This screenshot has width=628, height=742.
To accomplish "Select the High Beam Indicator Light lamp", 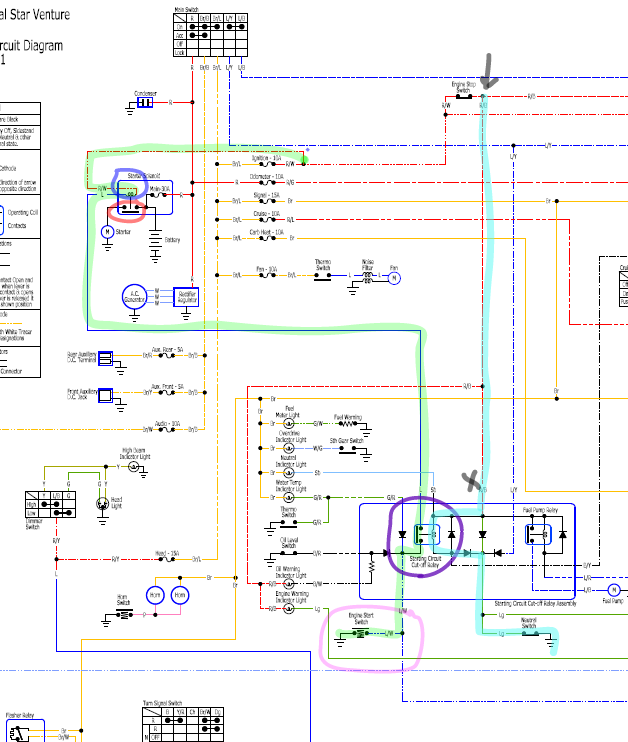I will (133, 467).
